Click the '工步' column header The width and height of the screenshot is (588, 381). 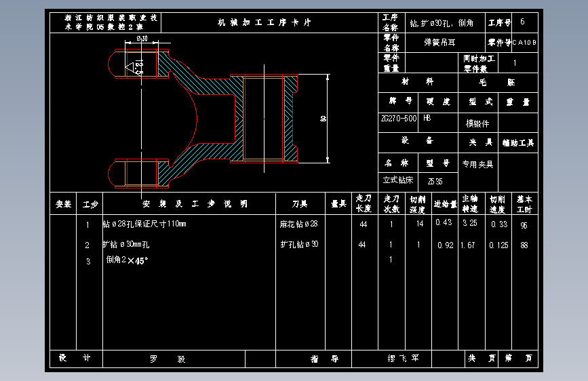coord(90,204)
